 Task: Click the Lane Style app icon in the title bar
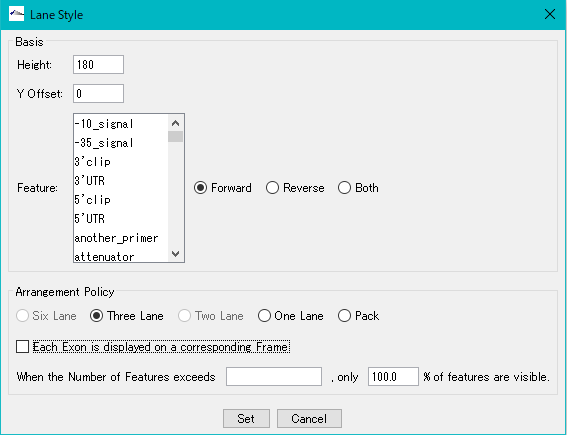[16, 14]
